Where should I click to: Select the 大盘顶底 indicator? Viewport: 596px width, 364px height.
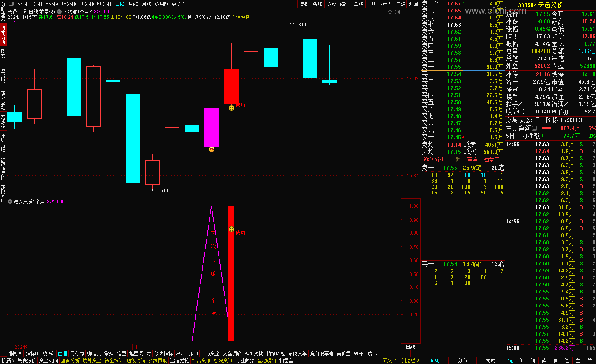point(232,353)
